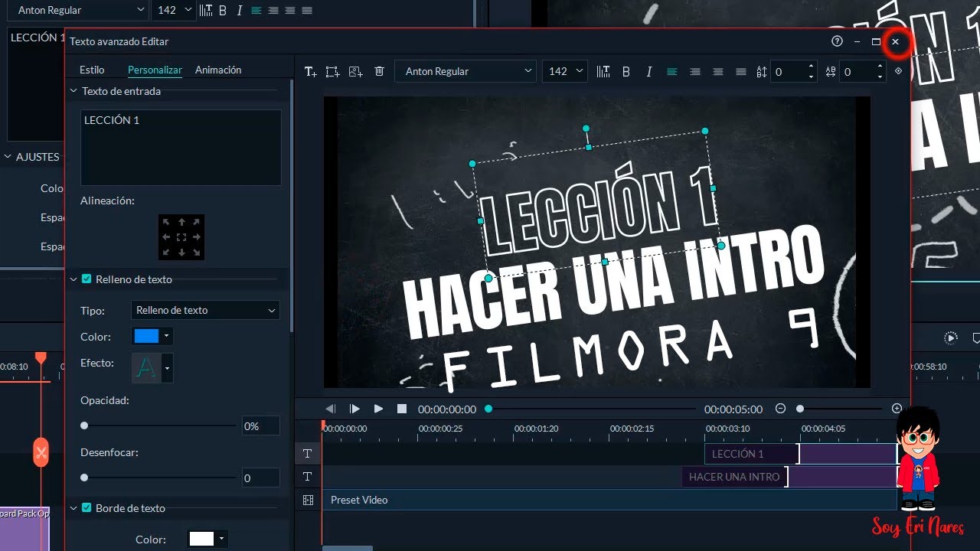Switch to the Personalizar tab
This screenshot has height=551, width=980.
pos(155,70)
